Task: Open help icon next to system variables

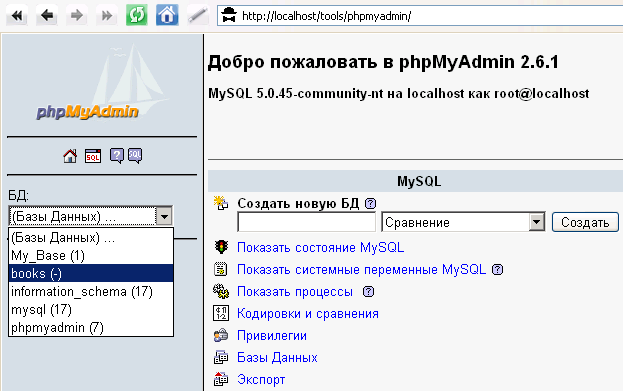Action: click(497, 270)
